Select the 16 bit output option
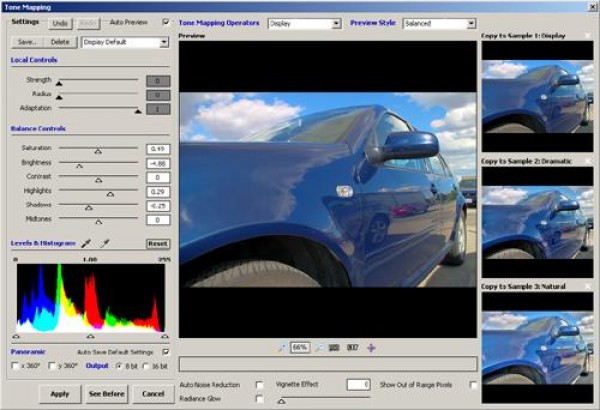The width and height of the screenshot is (600, 410). (147, 367)
